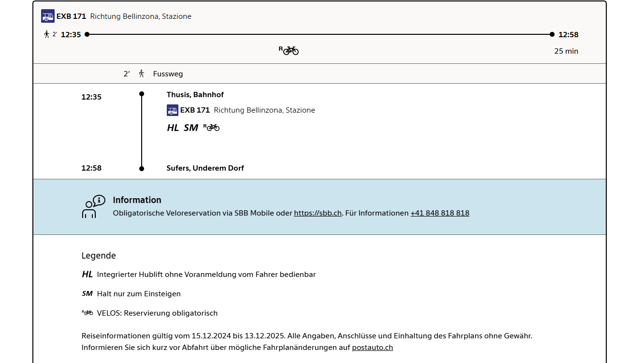This screenshot has height=363, width=644.
Task: Select the Thusis, Bahnhof stop name
Action: 195,95
